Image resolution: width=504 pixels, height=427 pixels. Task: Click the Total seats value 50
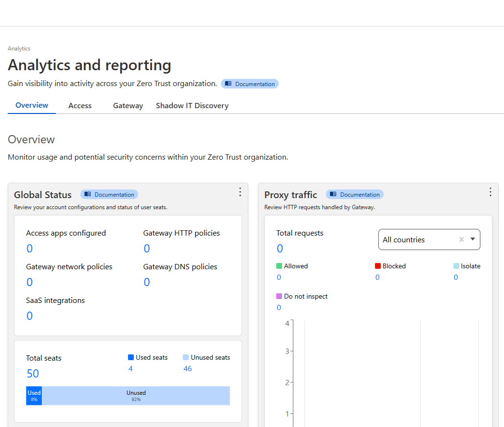(33, 373)
